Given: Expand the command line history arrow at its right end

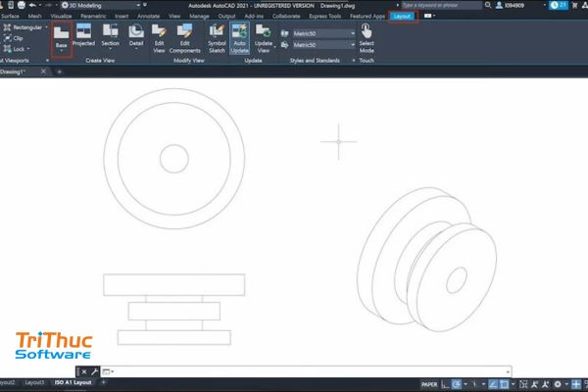Looking at the screenshot, I should 508,371.
